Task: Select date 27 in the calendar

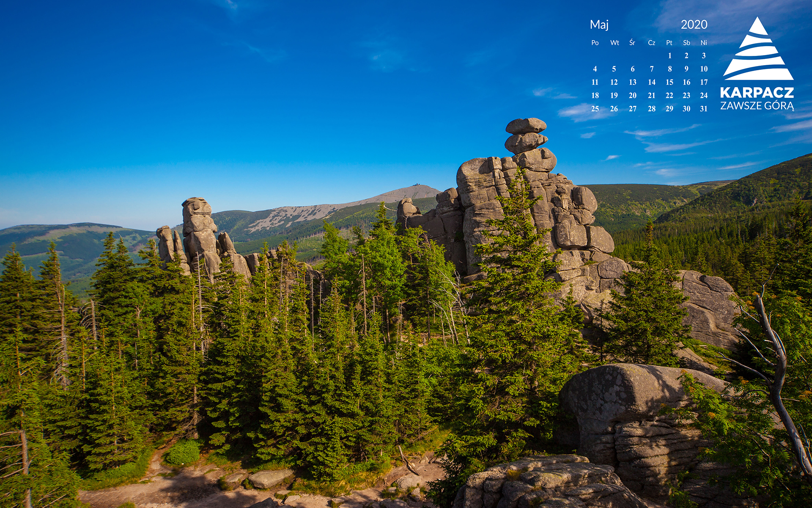Action: click(632, 109)
